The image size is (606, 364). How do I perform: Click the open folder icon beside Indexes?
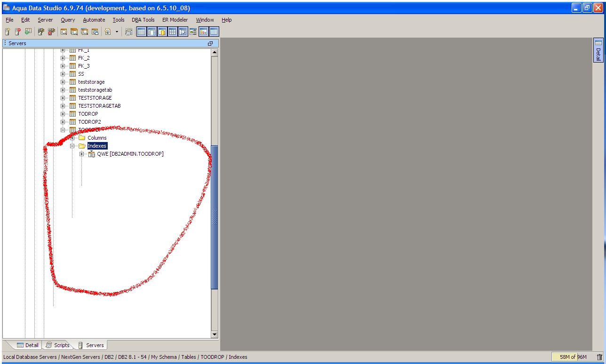pyautogui.click(x=82, y=146)
